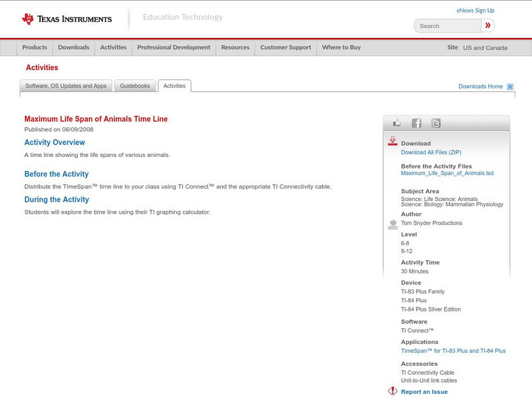The height and width of the screenshot is (398, 532).
Task: Open the US and Canada site selector
Action: (485, 48)
